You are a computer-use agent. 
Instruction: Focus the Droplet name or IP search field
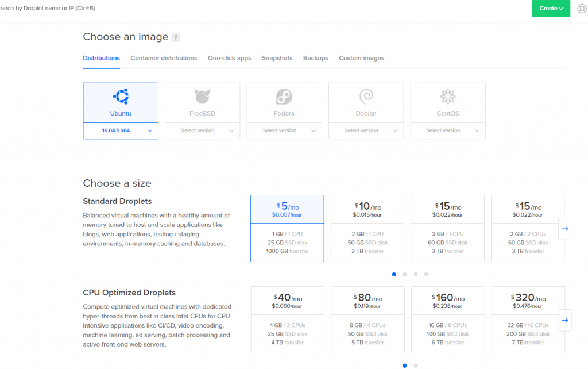click(48, 8)
